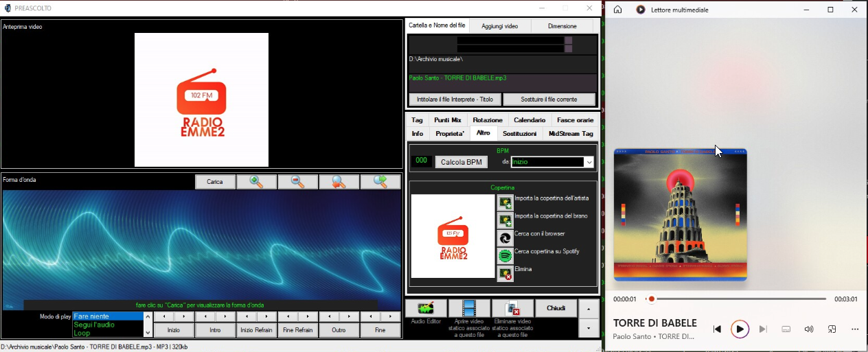Click the Carica waveform button

click(x=216, y=182)
